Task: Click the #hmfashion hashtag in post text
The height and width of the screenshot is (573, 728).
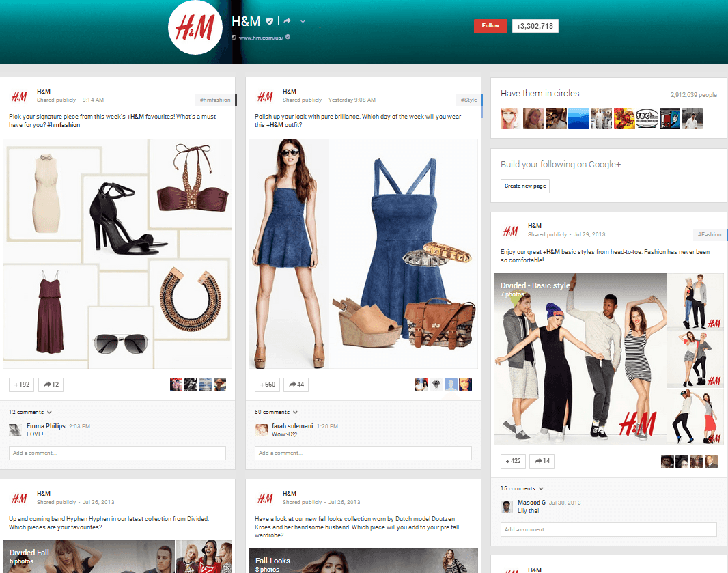Action: [x=64, y=125]
